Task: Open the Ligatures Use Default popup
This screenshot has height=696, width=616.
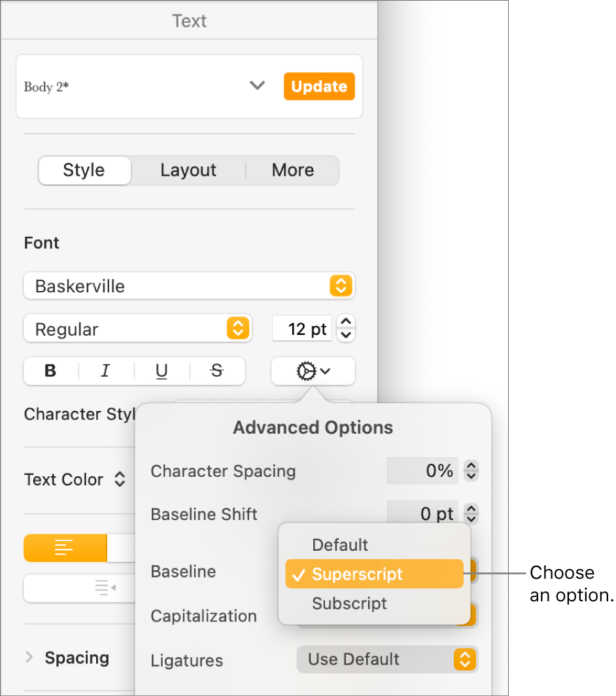Action: pyautogui.click(x=387, y=659)
